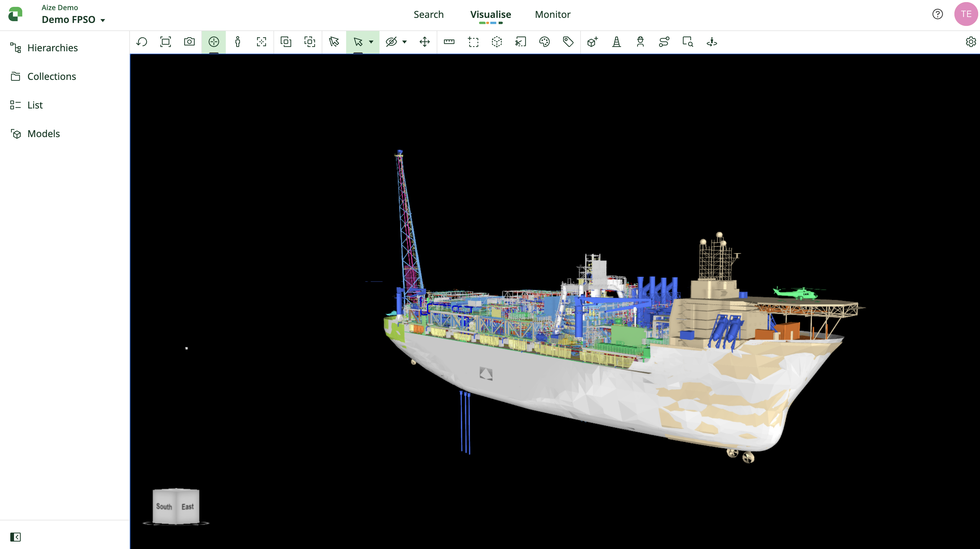Select the pan move tool
Screen dimensions: 980x549
pyautogui.click(x=425, y=42)
